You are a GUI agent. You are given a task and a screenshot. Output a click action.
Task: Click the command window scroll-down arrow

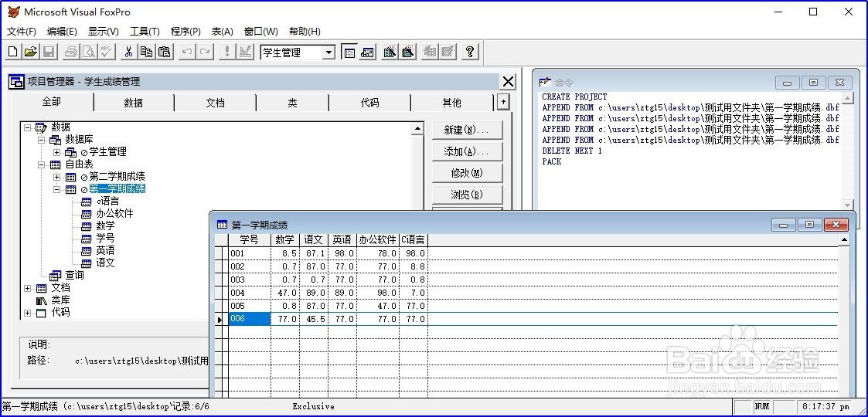pyautogui.click(x=848, y=205)
